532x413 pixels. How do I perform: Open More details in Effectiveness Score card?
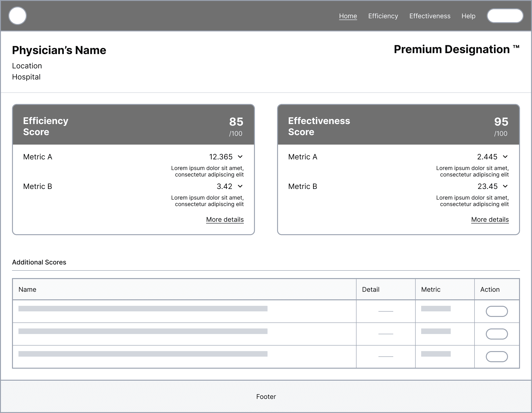(x=490, y=219)
